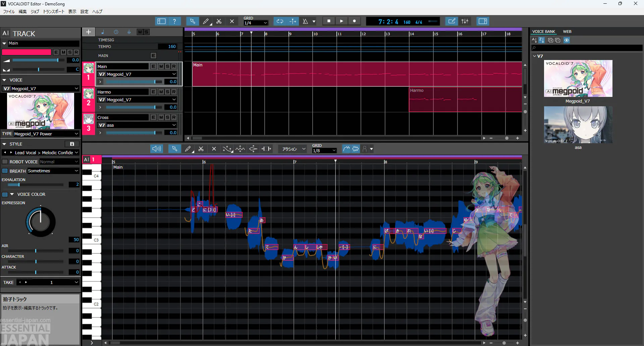Collapse the V7 voice bank group
The image size is (644, 346).
pos(535,56)
